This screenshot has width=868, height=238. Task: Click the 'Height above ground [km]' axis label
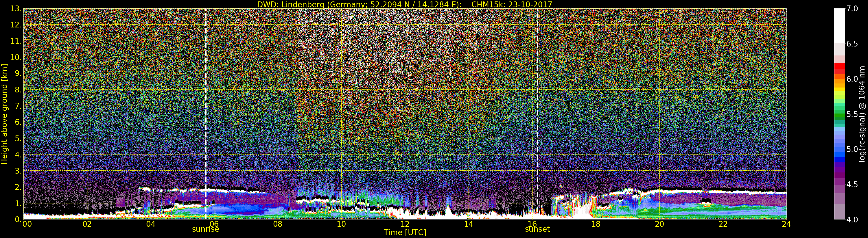[4, 114]
